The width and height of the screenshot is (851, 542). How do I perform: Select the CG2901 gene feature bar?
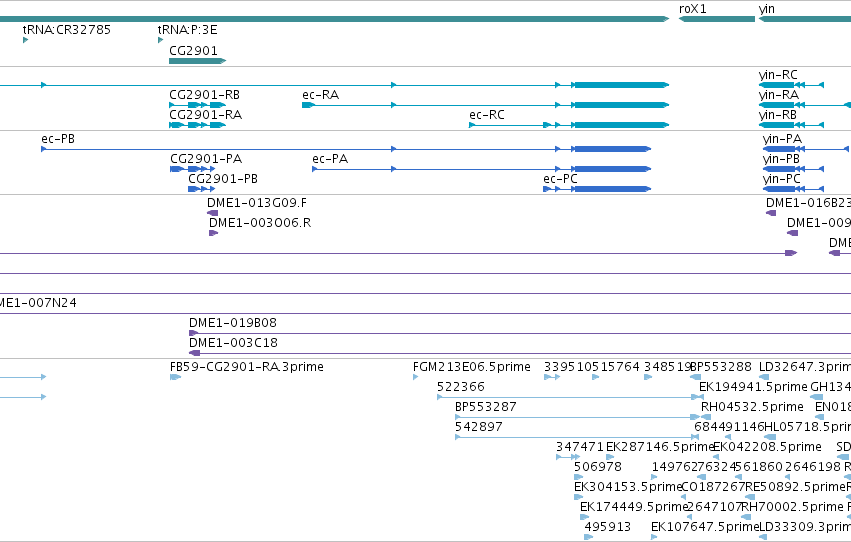(x=198, y=61)
